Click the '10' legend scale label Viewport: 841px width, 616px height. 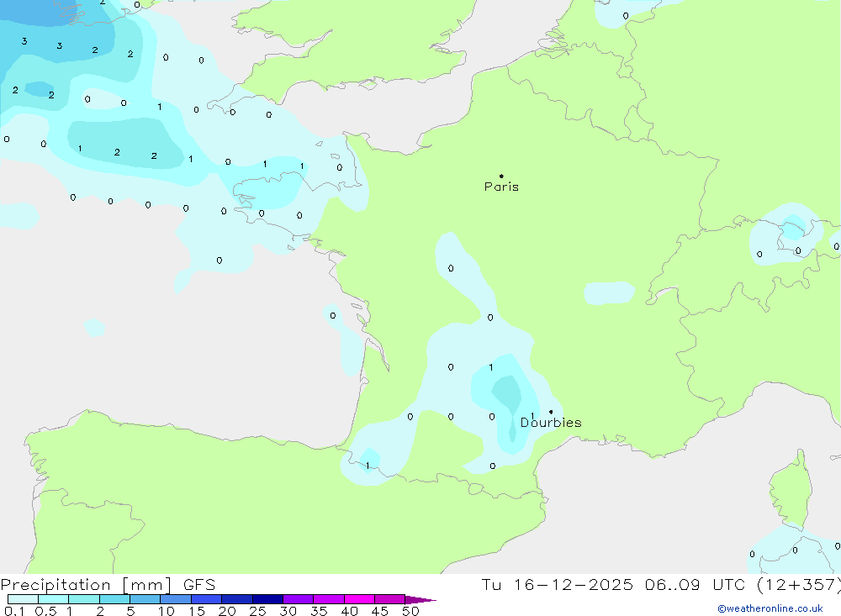(x=167, y=611)
